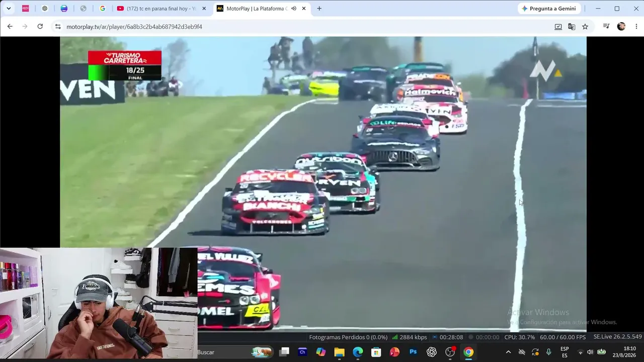Go back to the previous page

[x=10, y=27]
